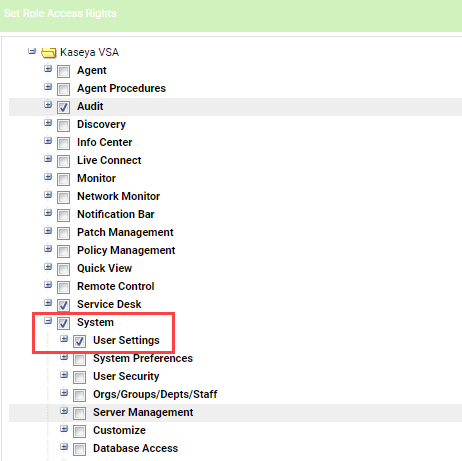Expand the Agent tree node
462x461 pixels.
48,69
